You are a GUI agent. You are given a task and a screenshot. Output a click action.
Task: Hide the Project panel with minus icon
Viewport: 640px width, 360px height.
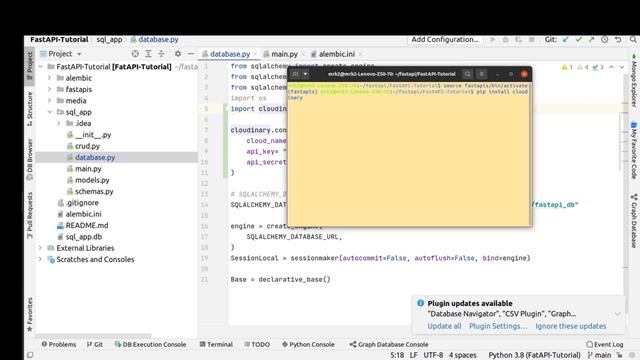click(x=191, y=54)
